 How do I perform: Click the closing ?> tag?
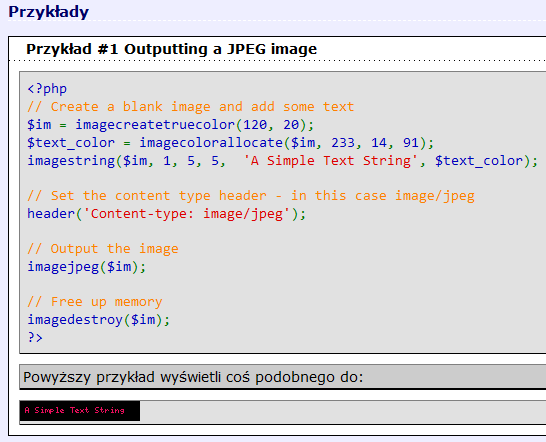click(x=35, y=338)
